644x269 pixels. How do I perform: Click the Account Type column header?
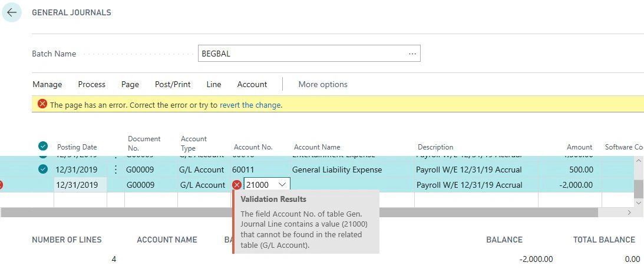(194, 144)
